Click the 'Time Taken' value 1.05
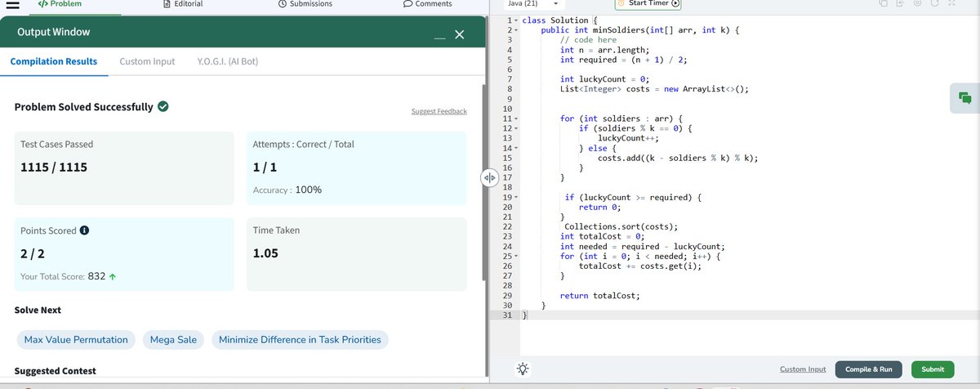Viewport: 980px width, 389px height. tap(265, 253)
